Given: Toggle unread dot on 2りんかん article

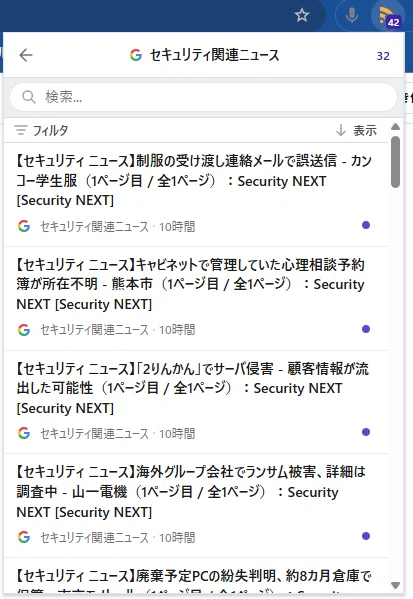Looking at the screenshot, I should [x=366, y=432].
